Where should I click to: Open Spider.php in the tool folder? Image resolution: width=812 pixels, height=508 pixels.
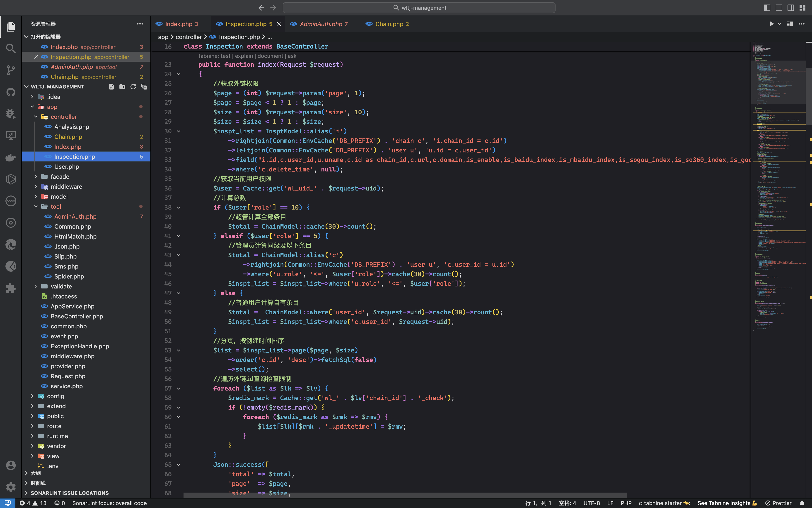coord(69,276)
